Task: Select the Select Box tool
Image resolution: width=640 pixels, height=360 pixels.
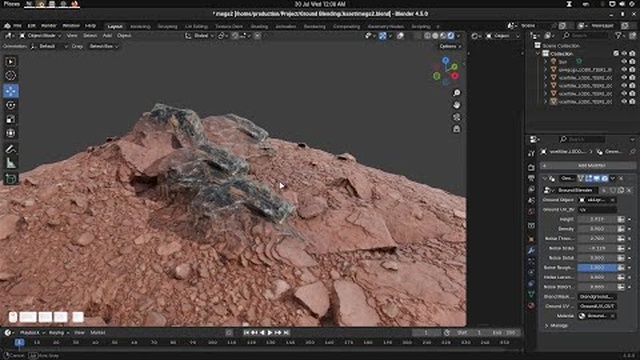Action: click(x=11, y=62)
